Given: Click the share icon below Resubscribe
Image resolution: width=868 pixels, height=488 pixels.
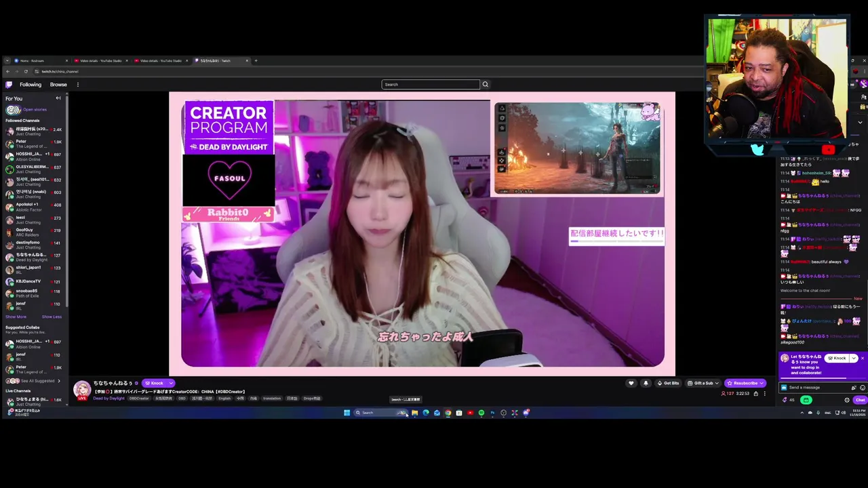Looking at the screenshot, I should tap(756, 394).
